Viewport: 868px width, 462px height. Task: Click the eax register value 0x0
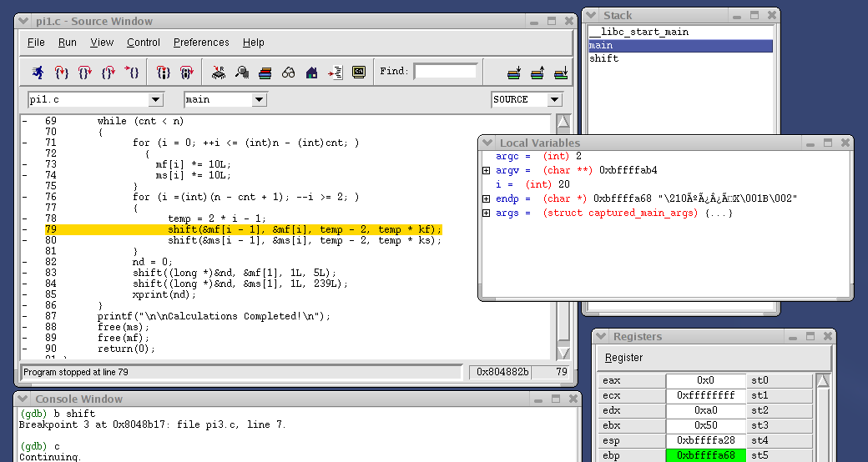click(706, 380)
